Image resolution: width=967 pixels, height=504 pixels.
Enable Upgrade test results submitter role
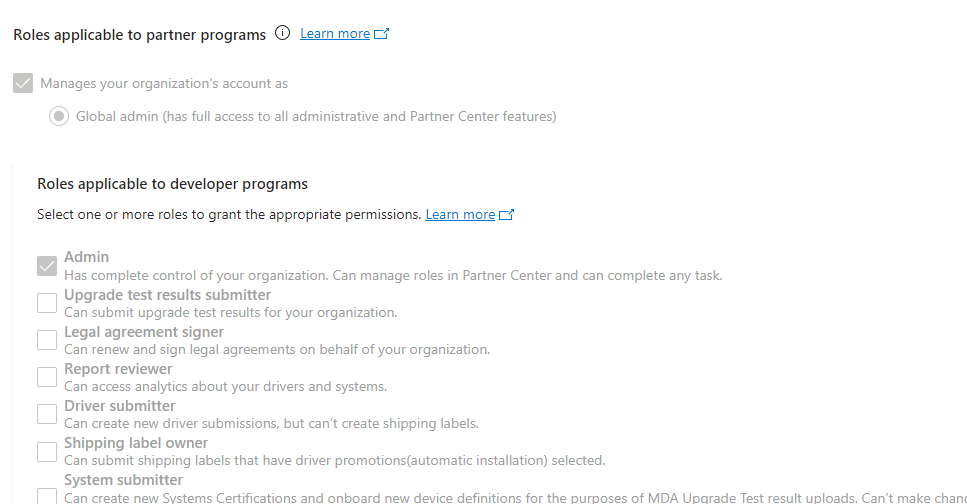(x=47, y=303)
